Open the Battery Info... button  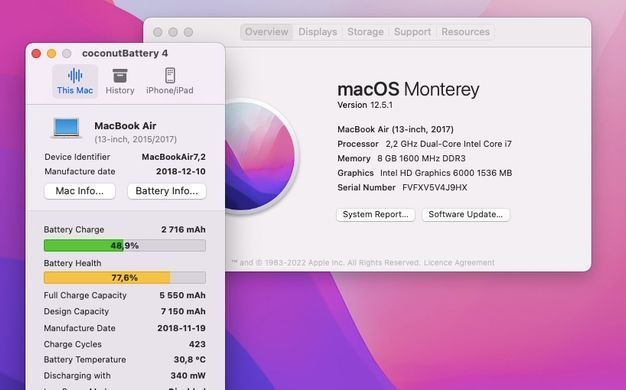click(166, 191)
